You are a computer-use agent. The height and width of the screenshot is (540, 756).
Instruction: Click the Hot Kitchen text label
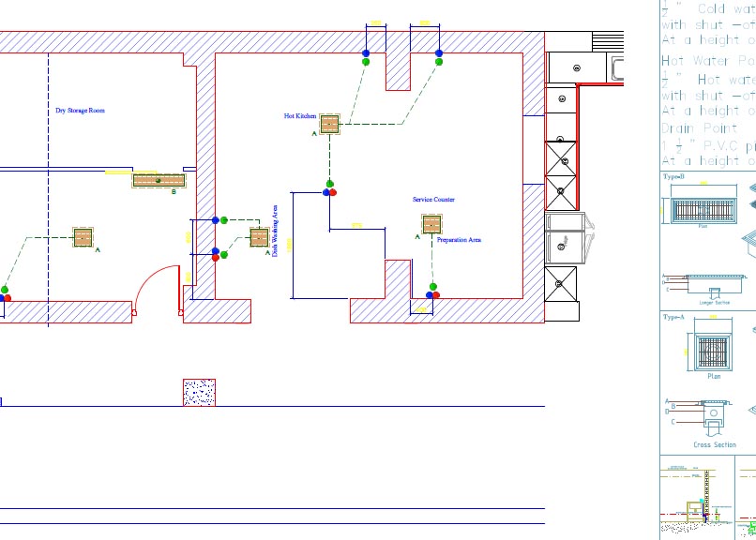pyautogui.click(x=300, y=116)
